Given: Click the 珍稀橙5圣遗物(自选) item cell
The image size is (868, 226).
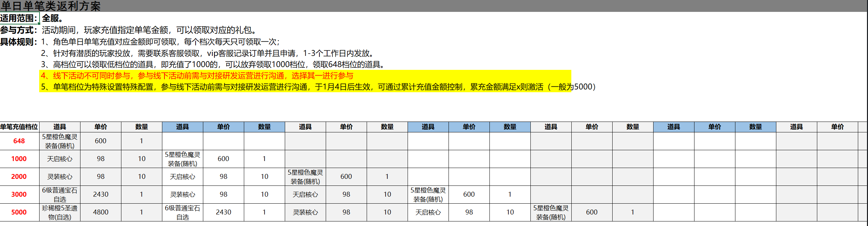Looking at the screenshot, I should 60,212.
